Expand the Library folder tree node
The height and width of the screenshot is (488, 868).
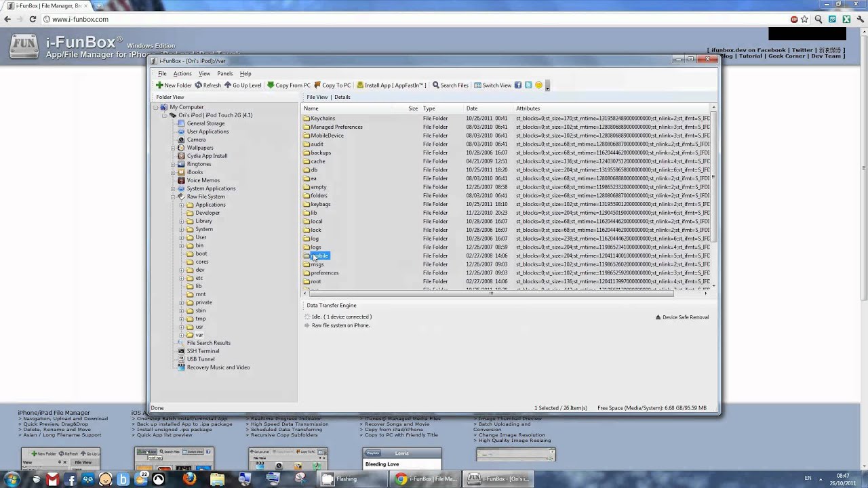(x=181, y=221)
